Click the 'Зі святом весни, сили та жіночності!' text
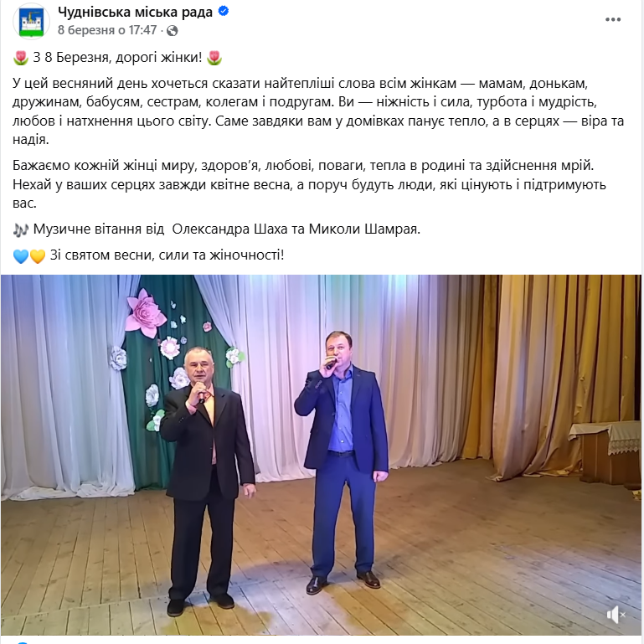This screenshot has width=644, height=644. [x=167, y=255]
